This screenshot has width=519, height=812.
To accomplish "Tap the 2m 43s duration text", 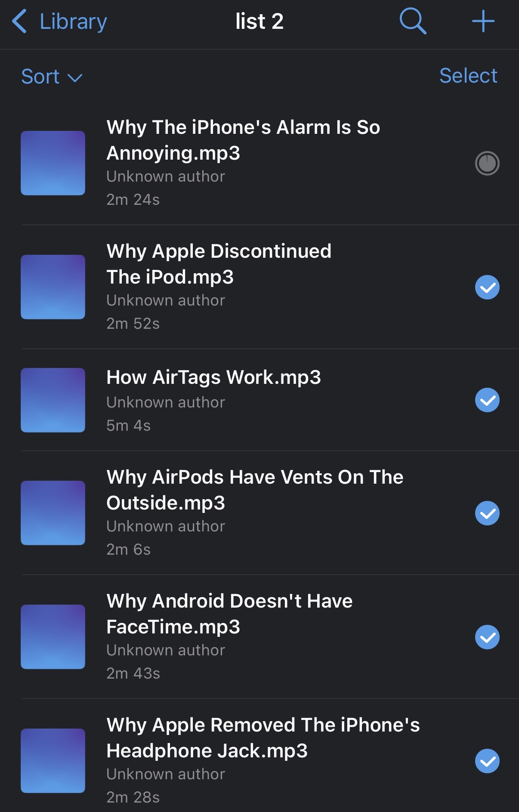I will point(133,673).
